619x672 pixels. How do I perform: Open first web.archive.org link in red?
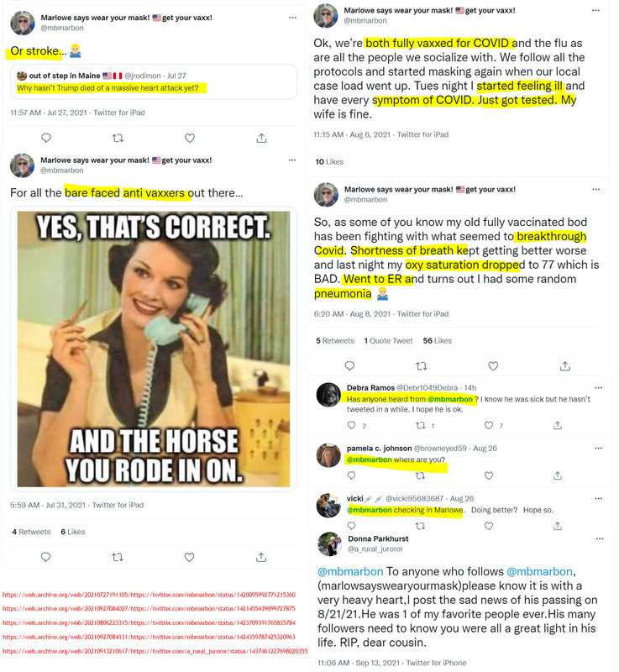149,595
